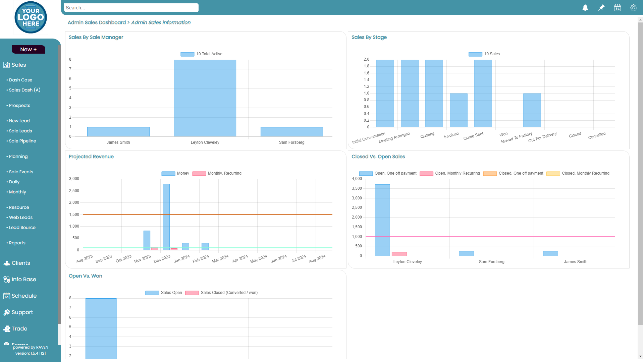Open the Web Leads menu item
Image resolution: width=644 pixels, height=362 pixels.
(21, 218)
